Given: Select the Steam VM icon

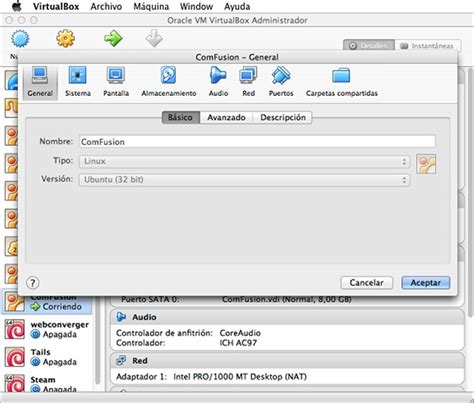Looking at the screenshot, I should point(14,383).
